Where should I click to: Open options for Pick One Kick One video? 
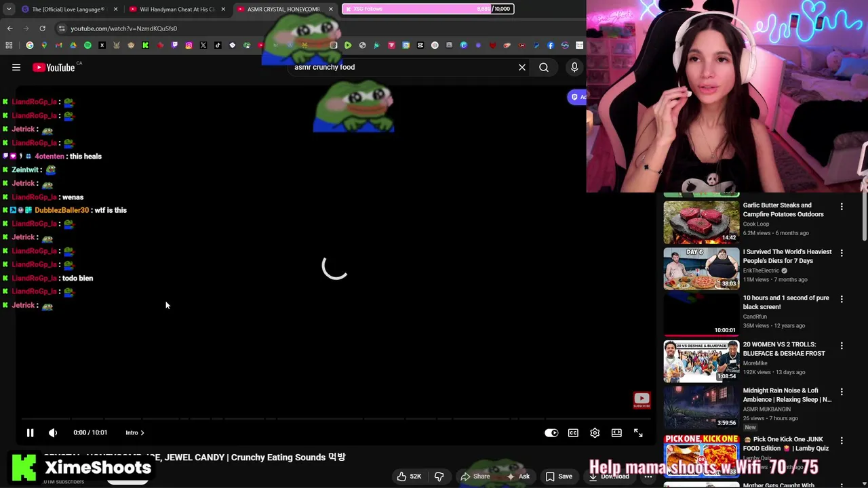tap(842, 441)
